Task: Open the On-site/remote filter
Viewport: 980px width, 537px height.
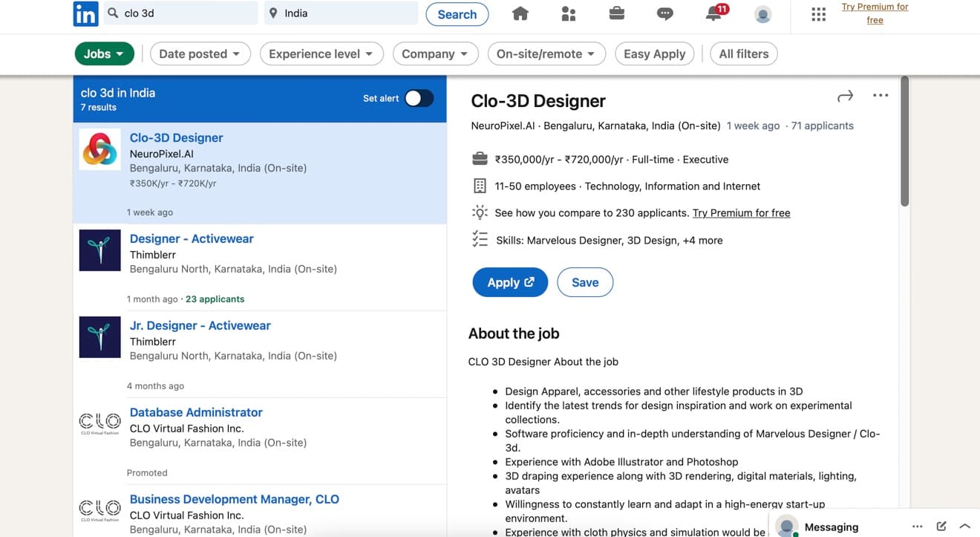Action: coord(546,53)
